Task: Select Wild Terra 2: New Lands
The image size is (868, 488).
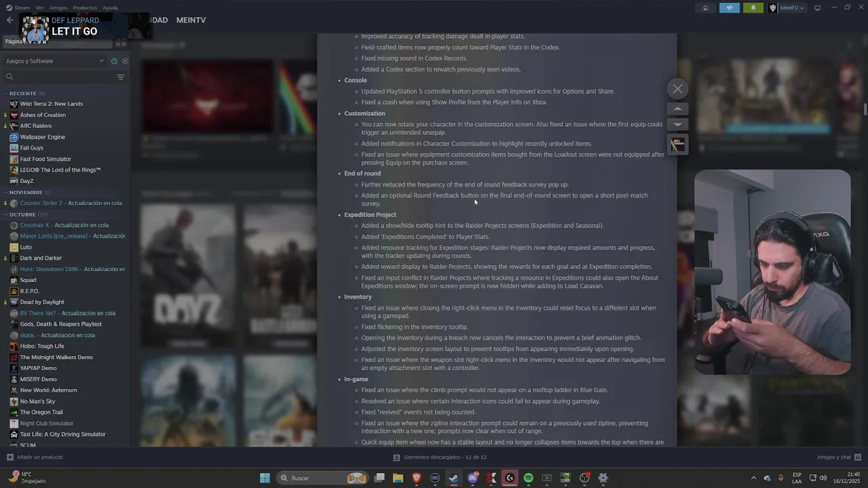Action: point(52,104)
